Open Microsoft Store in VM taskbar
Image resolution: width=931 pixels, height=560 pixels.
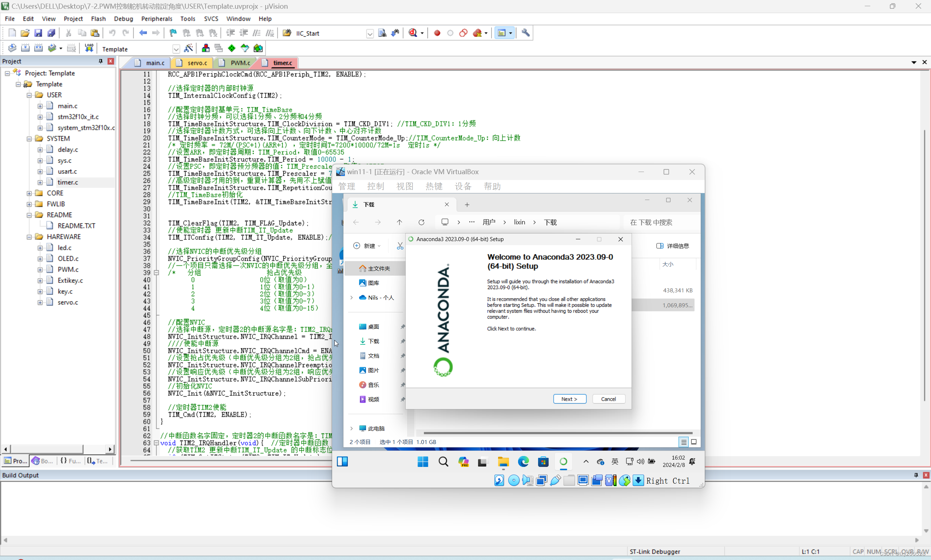click(x=543, y=462)
